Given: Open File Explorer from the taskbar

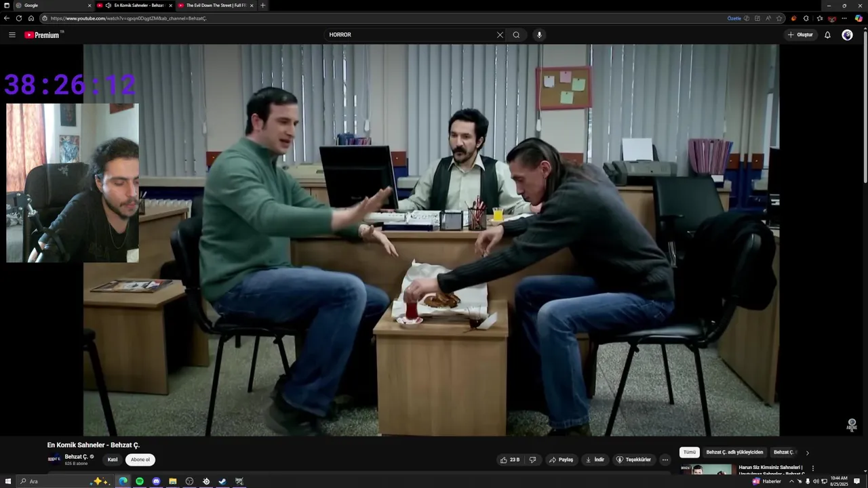Looking at the screenshot, I should pos(173,481).
